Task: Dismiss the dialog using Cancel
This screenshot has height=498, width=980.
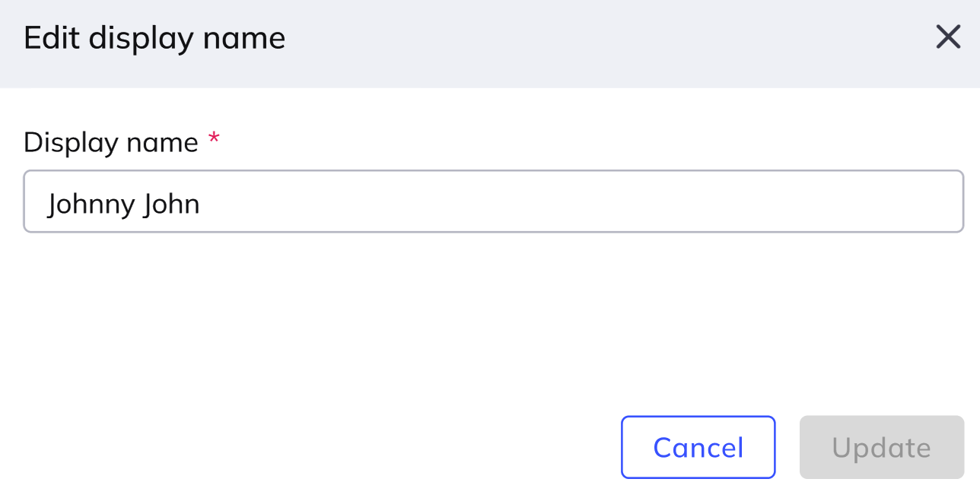Action: click(x=698, y=447)
